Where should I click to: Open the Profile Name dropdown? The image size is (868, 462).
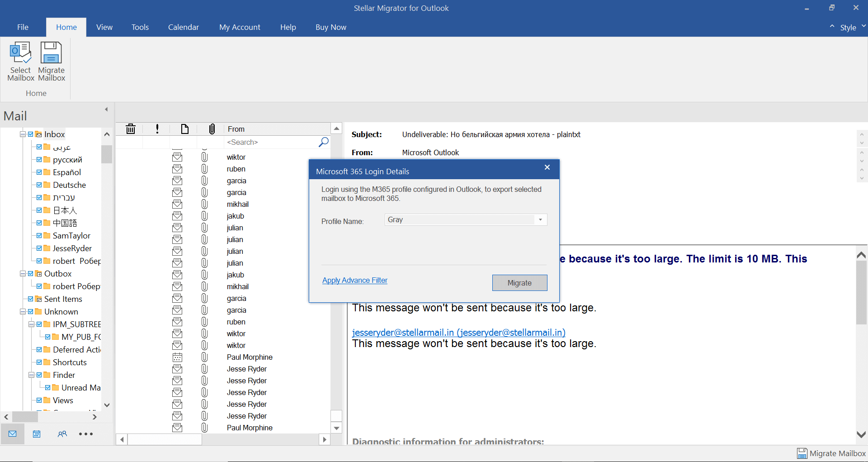pyautogui.click(x=540, y=219)
